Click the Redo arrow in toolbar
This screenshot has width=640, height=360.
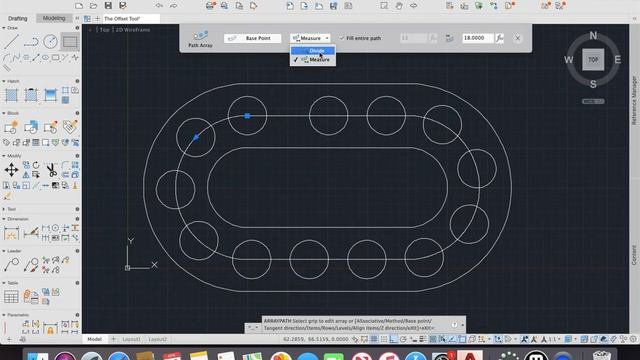(x=173, y=6)
